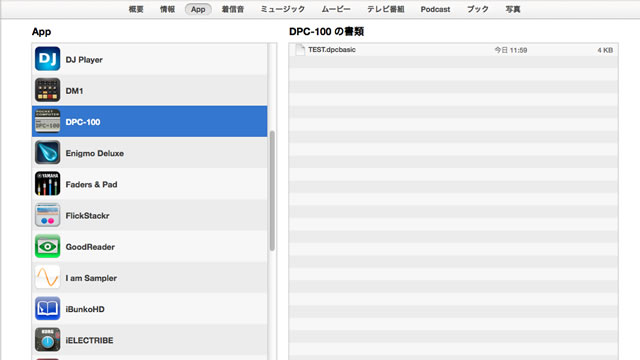
Task: Select Faders & Pad label in list
Action: pos(91,184)
